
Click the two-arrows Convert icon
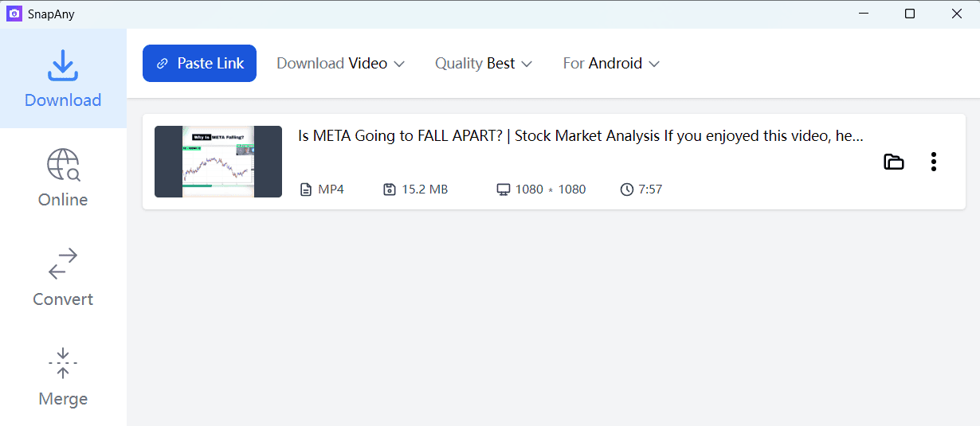63,264
